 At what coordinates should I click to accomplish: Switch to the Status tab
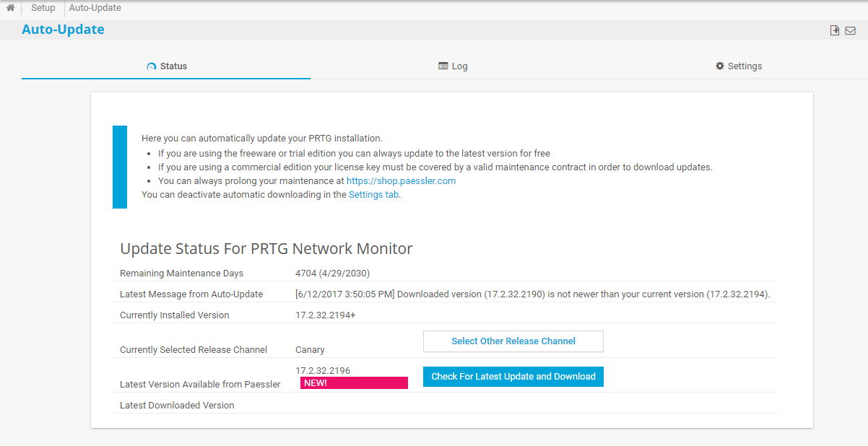pos(173,66)
